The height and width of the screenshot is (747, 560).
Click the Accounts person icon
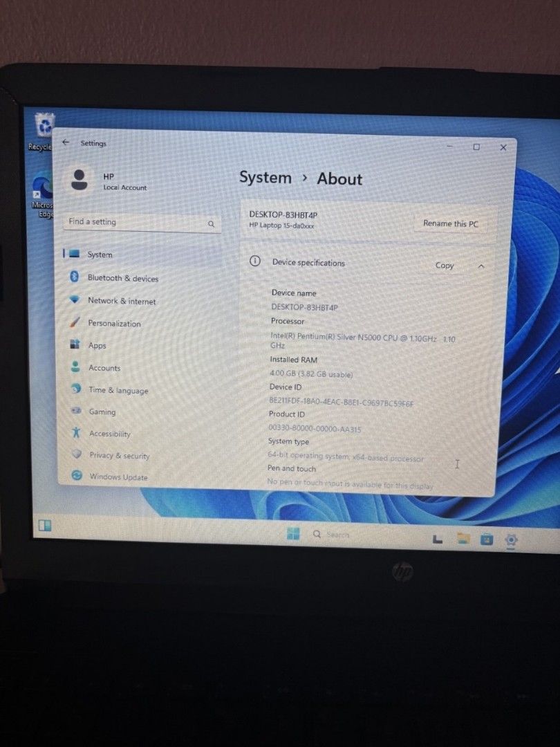75,367
